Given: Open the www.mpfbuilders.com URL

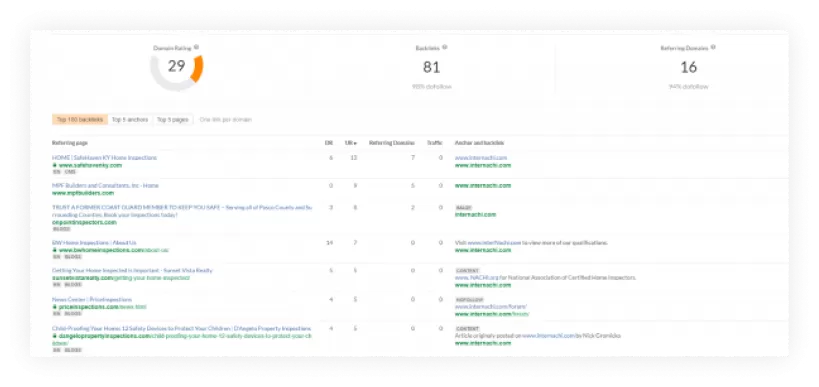Looking at the screenshot, I should (83, 193).
